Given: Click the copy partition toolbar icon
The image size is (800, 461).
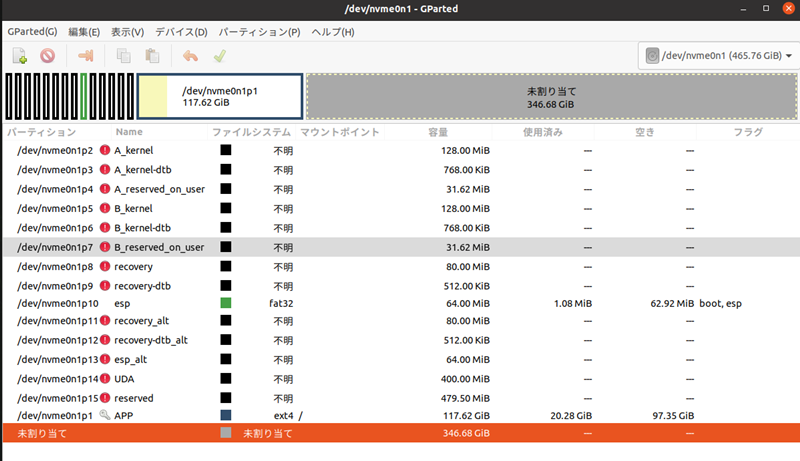Looking at the screenshot, I should coord(123,56).
